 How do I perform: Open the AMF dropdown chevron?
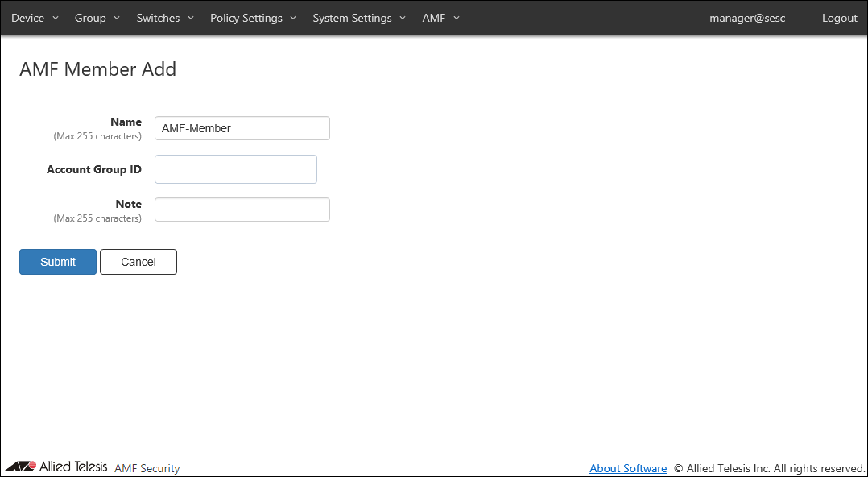coord(457,19)
